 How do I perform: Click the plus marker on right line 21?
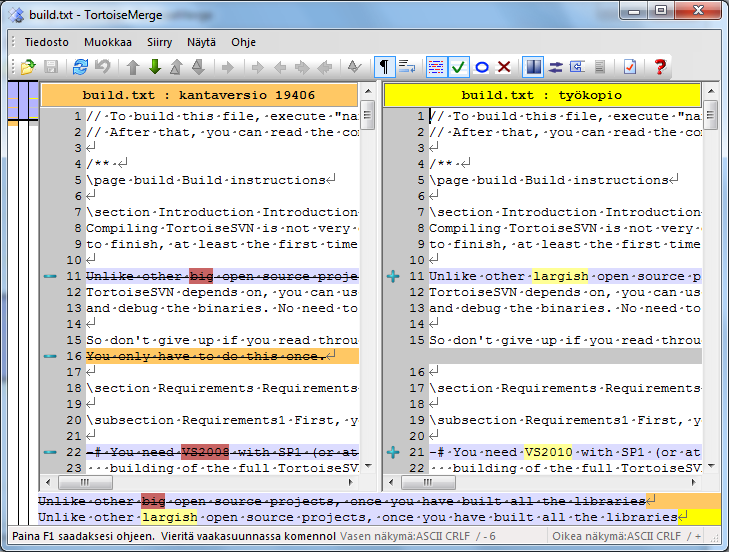pos(393,452)
